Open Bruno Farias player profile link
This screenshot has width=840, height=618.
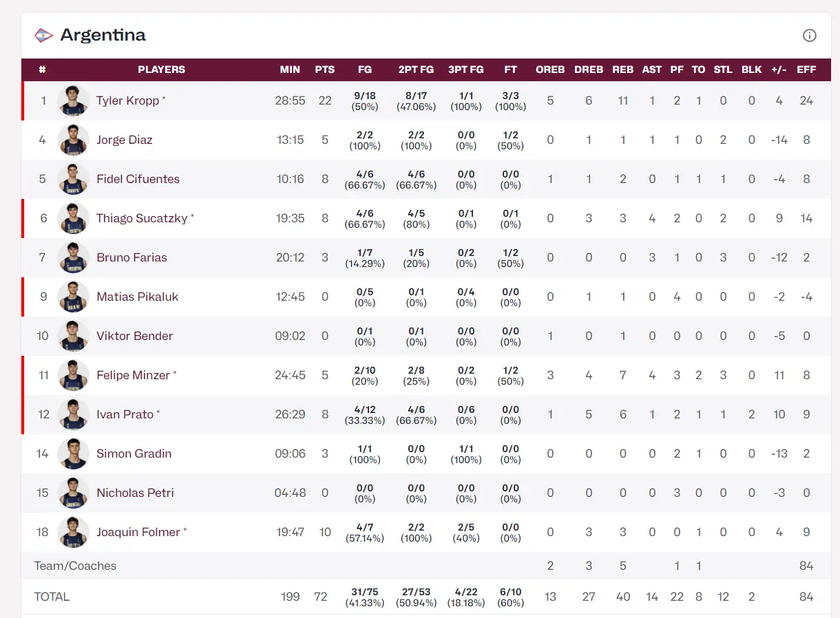click(x=132, y=257)
